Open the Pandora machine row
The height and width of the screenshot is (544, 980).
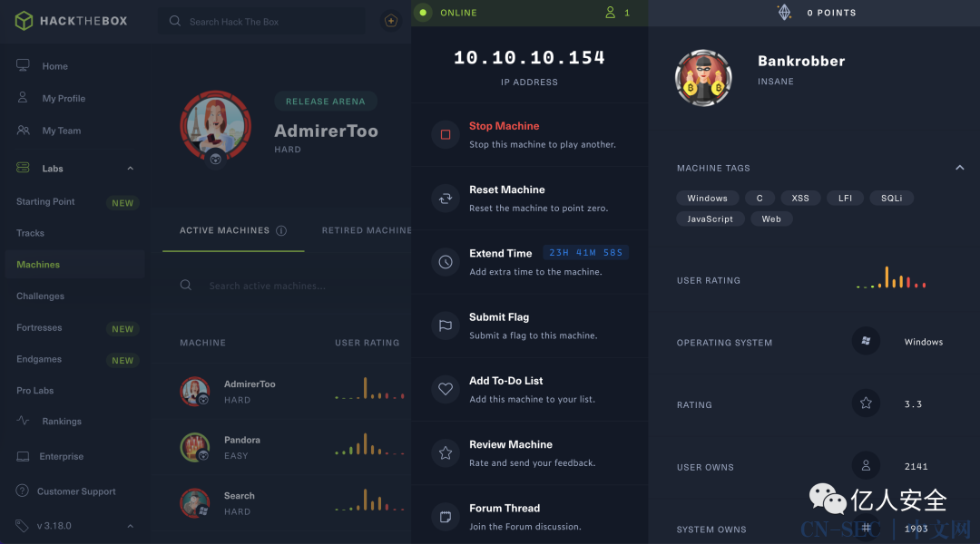pos(281,447)
